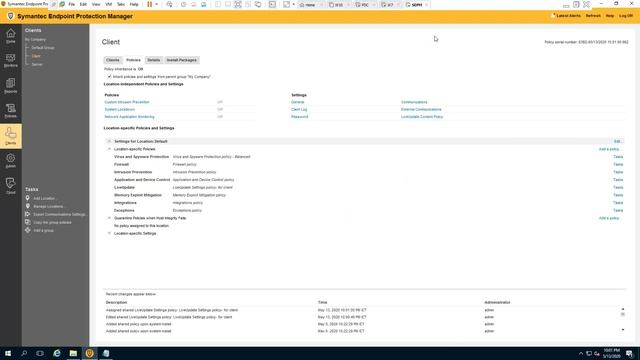Image resolution: width=640 pixels, height=360 pixels.
Task: Click the Symantec shield logo icon
Action: point(11,16)
